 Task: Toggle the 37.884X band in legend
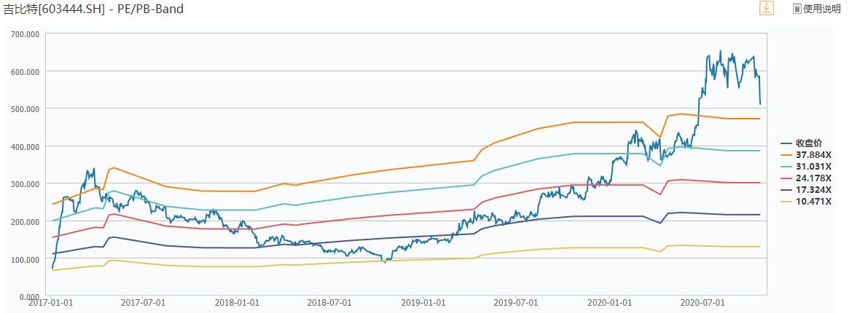click(x=813, y=155)
